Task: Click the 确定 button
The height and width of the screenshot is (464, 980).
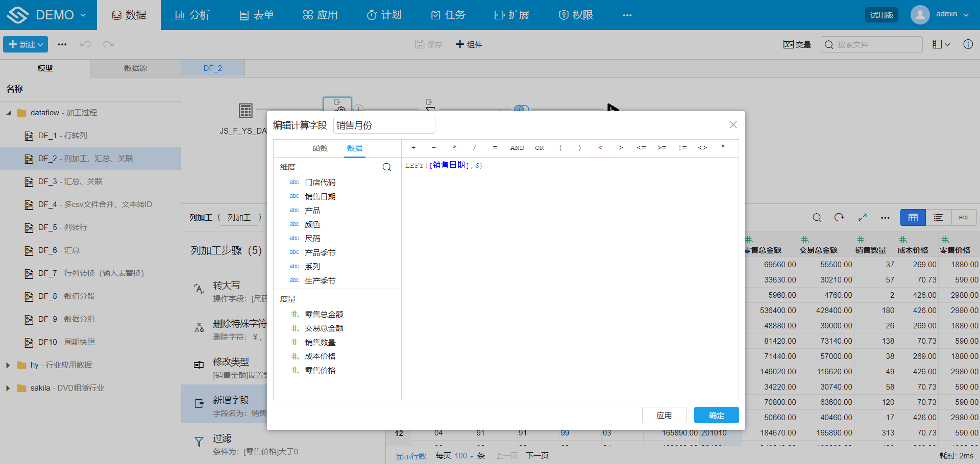Action: [x=717, y=415]
